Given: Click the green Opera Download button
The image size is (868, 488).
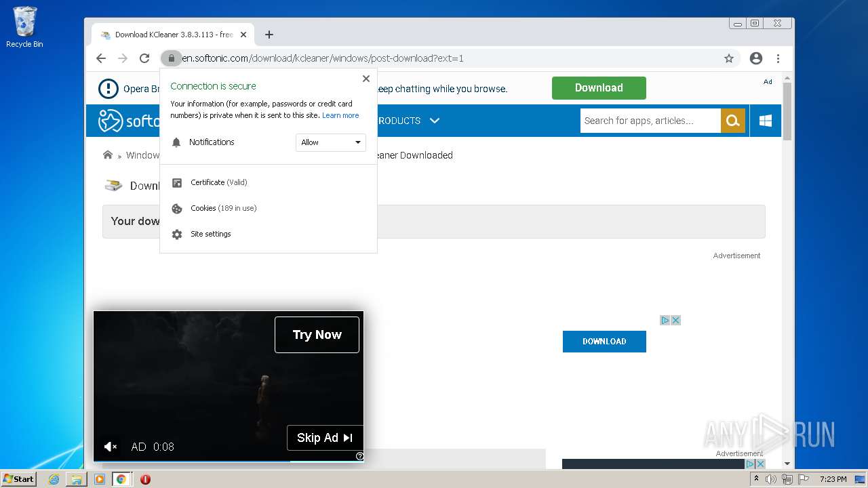Looking at the screenshot, I should point(599,88).
